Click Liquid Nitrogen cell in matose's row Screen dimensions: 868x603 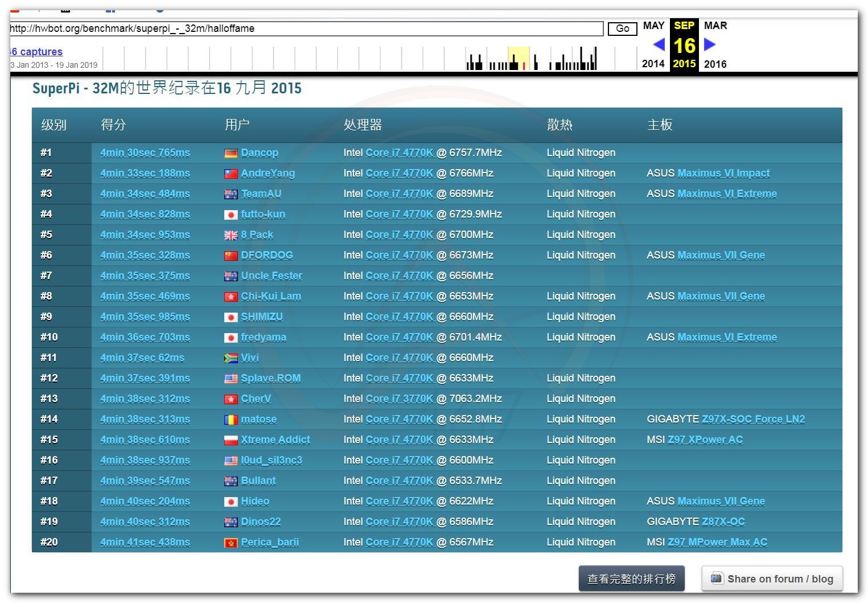pos(581,419)
